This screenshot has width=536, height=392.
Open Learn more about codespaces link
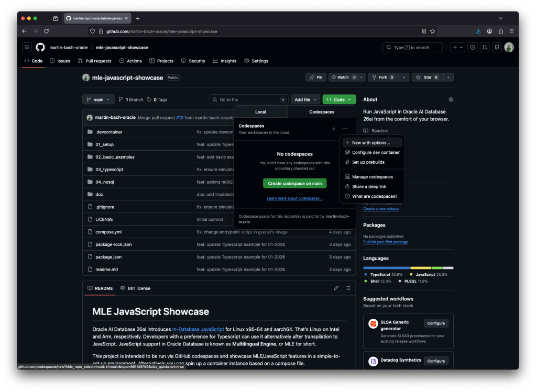(294, 198)
